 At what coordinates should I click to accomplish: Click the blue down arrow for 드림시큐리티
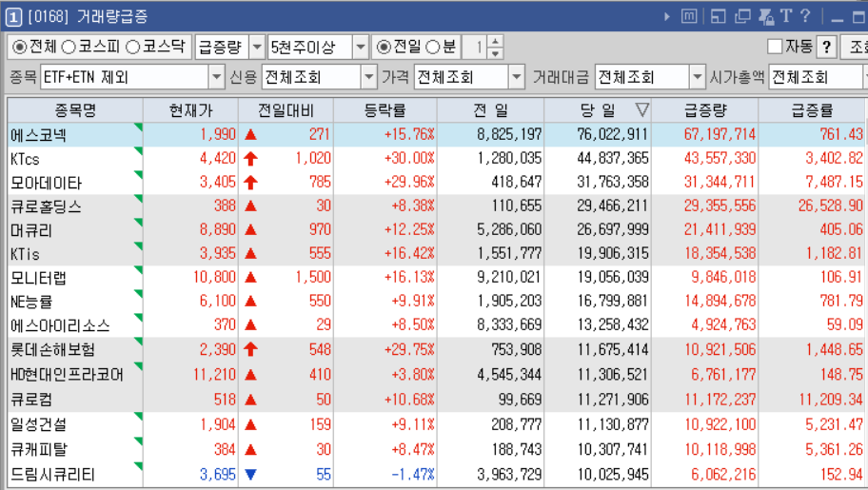pyautogui.click(x=250, y=475)
